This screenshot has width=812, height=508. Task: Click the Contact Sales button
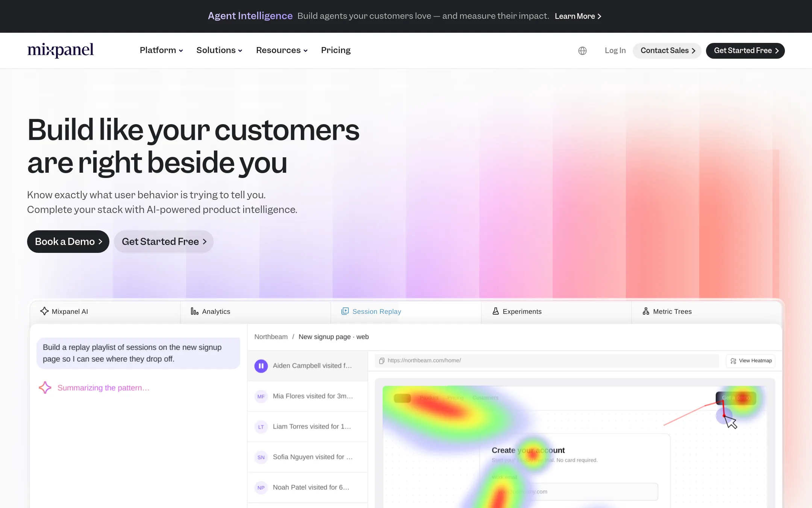(667, 50)
